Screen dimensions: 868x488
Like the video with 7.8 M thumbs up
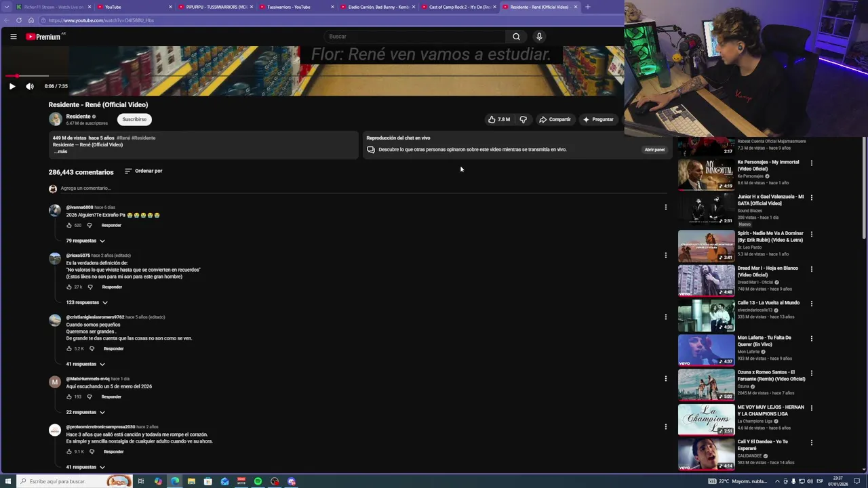click(x=499, y=119)
